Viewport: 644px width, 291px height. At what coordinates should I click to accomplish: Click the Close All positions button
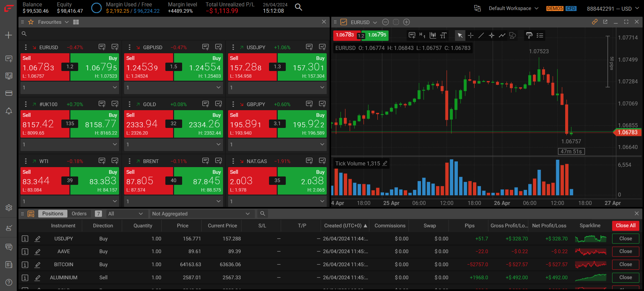(626, 226)
